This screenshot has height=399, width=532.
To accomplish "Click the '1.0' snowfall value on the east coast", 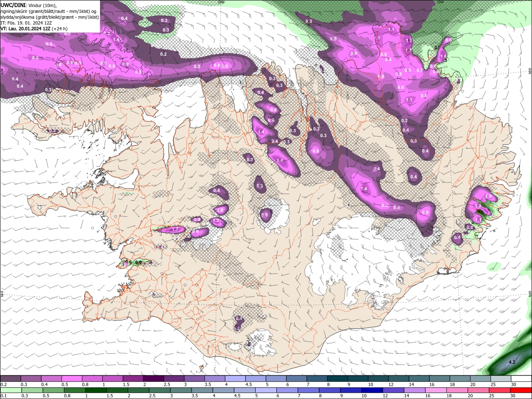I will [x=488, y=196].
